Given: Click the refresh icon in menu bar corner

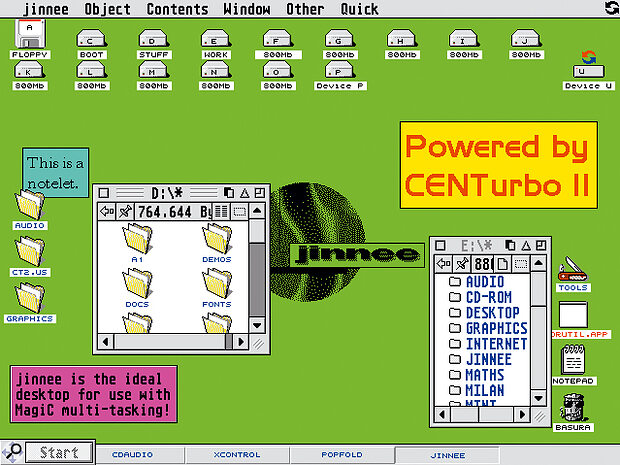Looking at the screenshot, I should [x=612, y=8].
